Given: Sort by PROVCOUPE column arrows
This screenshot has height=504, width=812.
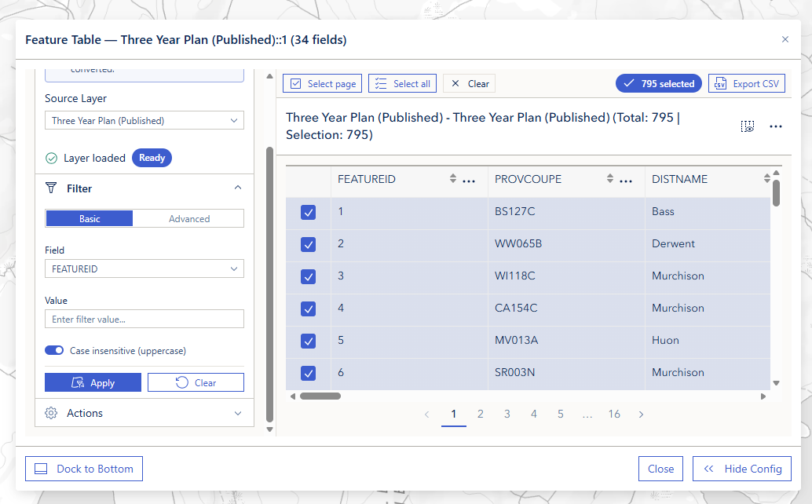Looking at the screenshot, I should [610, 178].
